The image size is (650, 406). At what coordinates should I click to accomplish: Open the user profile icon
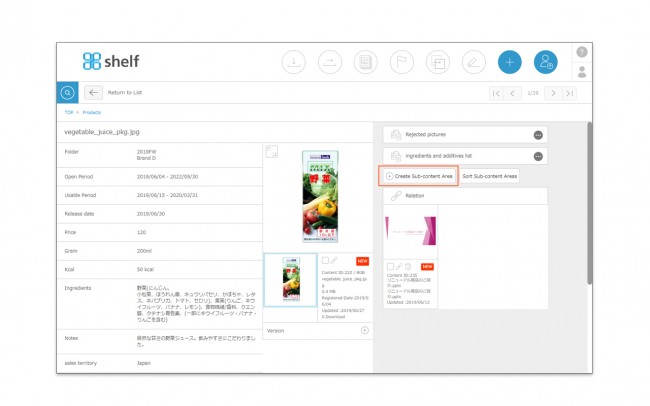pyautogui.click(x=582, y=72)
